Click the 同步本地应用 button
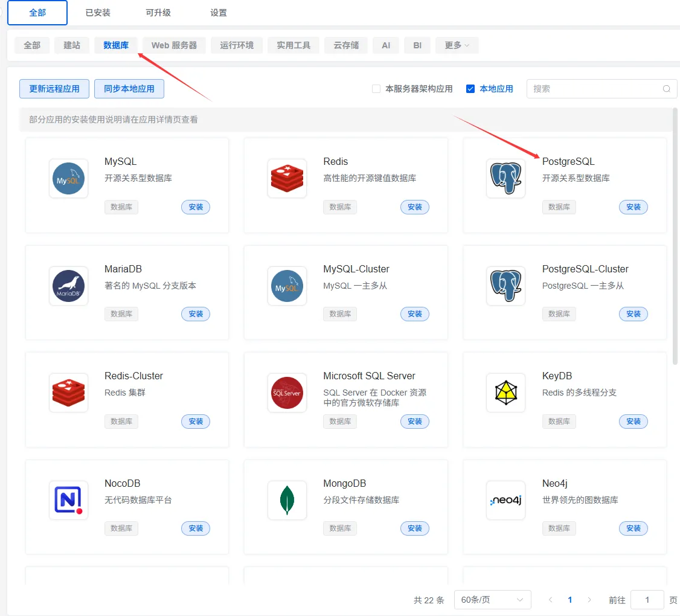Viewport: 680px width, 616px height. tap(129, 89)
